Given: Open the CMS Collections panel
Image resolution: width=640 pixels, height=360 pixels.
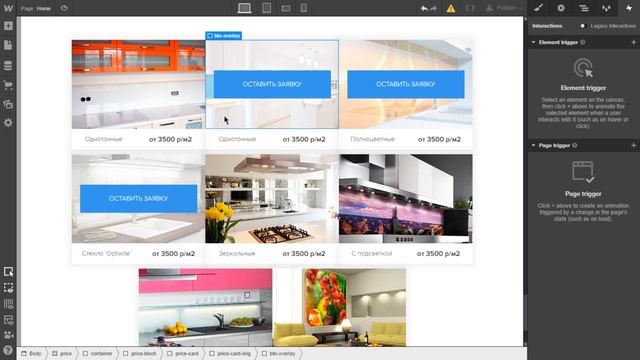Looking at the screenshot, I should click(x=8, y=65).
